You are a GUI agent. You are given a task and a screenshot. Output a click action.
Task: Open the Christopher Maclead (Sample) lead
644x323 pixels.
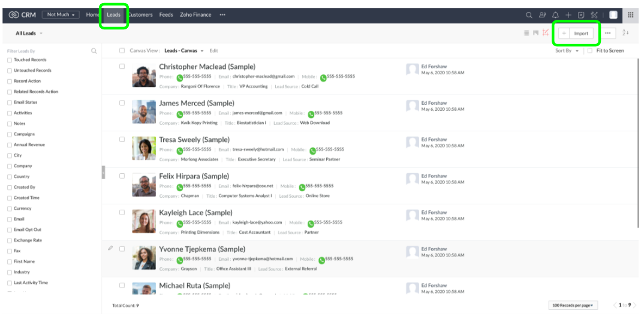[x=207, y=67]
